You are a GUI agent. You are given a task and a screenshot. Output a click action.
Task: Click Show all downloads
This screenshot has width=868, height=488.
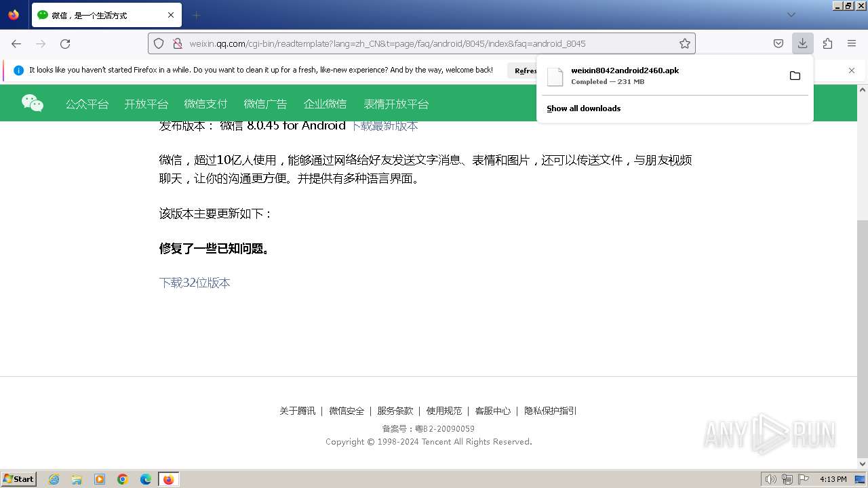tap(583, 108)
